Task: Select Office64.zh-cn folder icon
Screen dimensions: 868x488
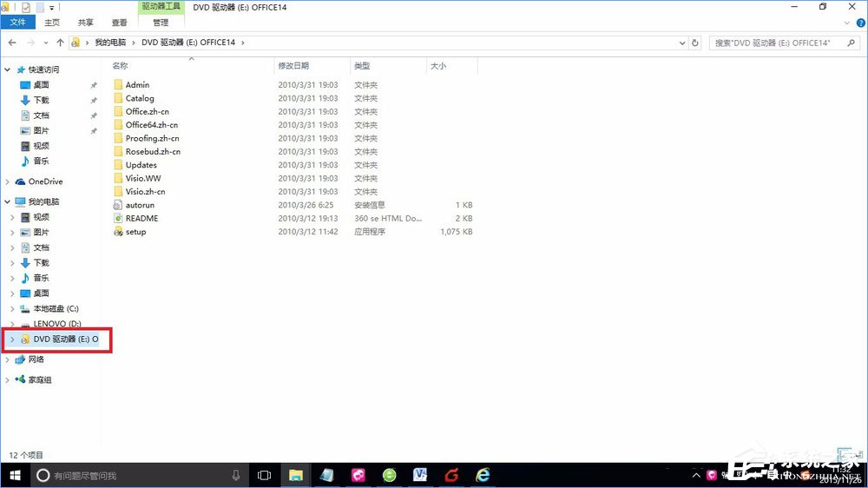Action: (118, 125)
